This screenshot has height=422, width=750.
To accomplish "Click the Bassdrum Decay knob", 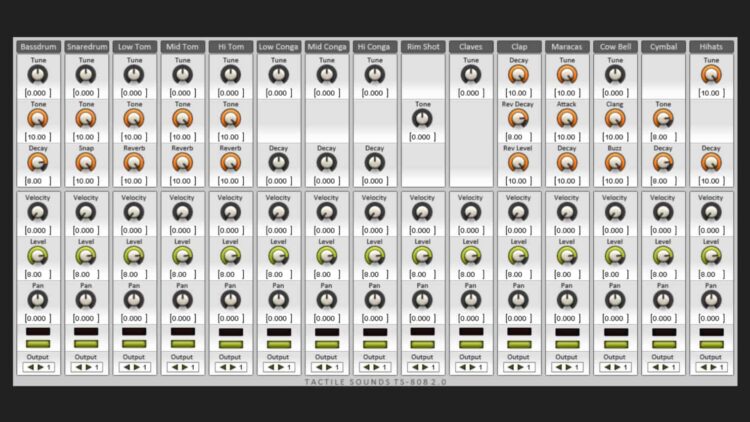I will tap(38, 163).
